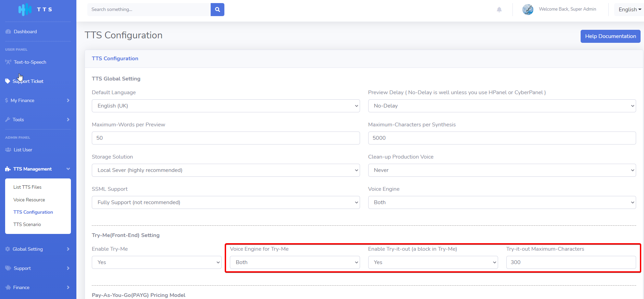Expand the Tools submenu chevron
Screen dimensions: 644x299
click(x=68, y=120)
